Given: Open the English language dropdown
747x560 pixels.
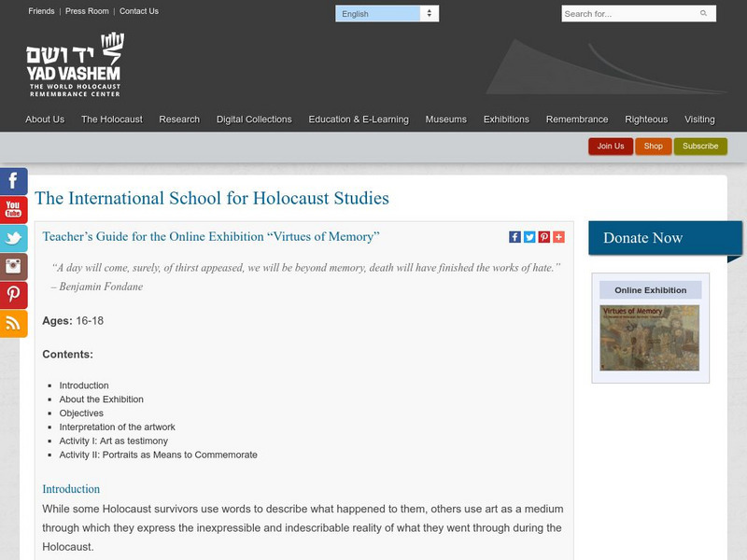Looking at the screenshot, I should coord(387,14).
